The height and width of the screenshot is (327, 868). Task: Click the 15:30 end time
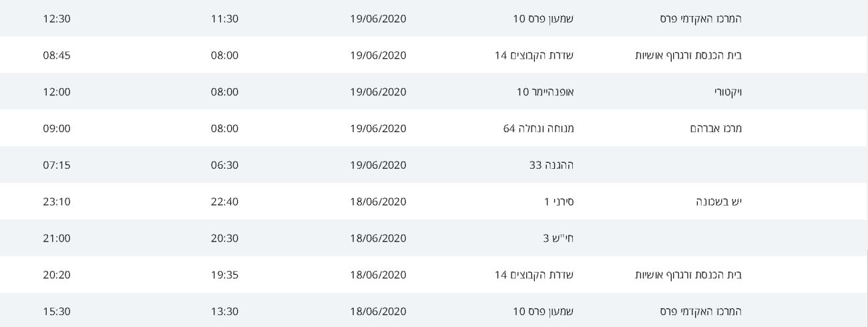[56, 312]
